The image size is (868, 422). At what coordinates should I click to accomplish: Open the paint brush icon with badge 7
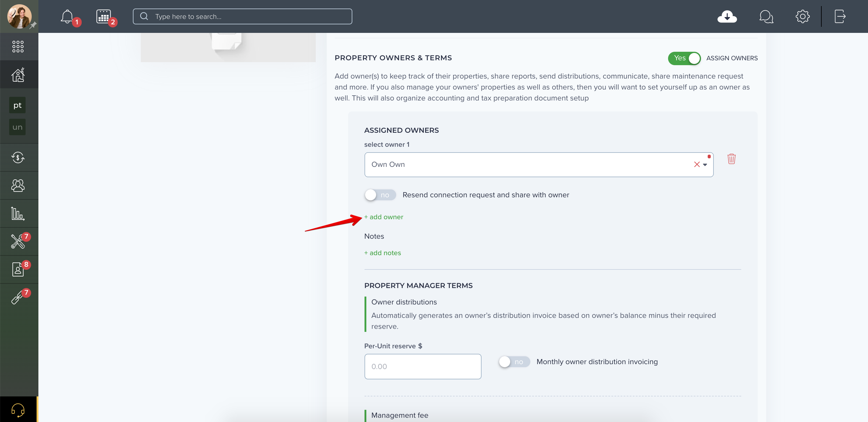(17, 297)
